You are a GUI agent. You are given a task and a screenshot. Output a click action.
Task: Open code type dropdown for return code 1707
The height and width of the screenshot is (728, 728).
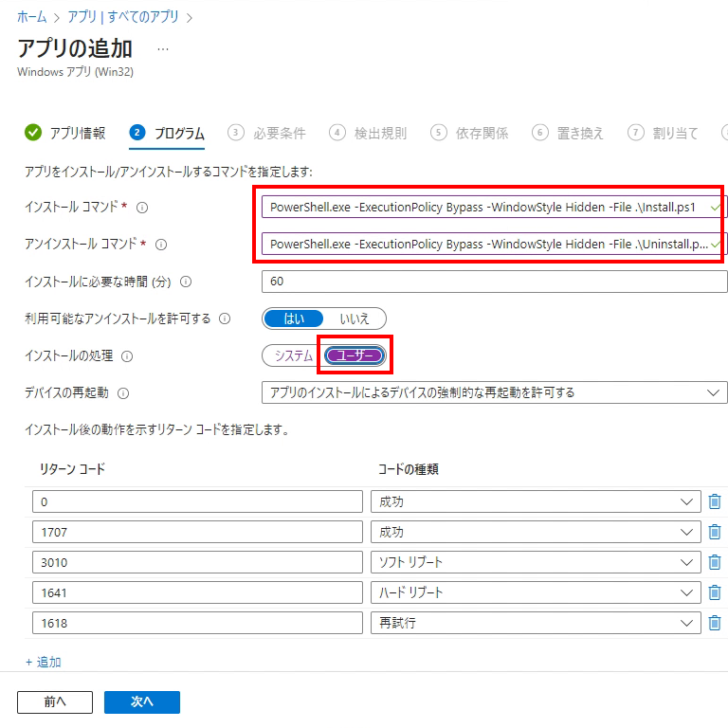coord(536,532)
